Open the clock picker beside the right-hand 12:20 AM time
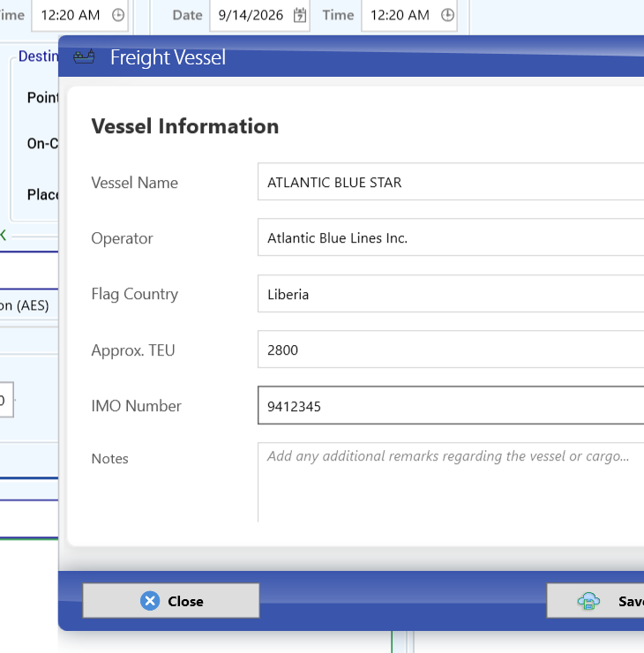The image size is (644, 653). coord(447,15)
